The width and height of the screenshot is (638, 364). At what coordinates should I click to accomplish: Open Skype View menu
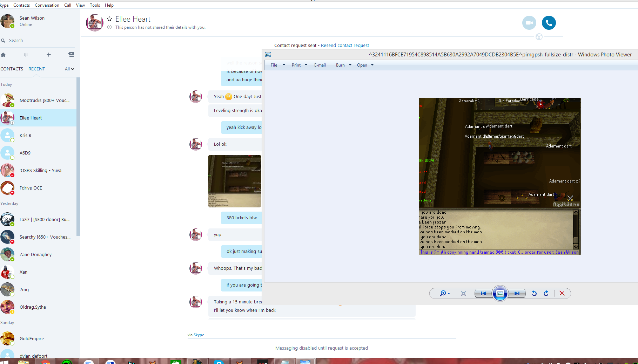[x=80, y=5]
